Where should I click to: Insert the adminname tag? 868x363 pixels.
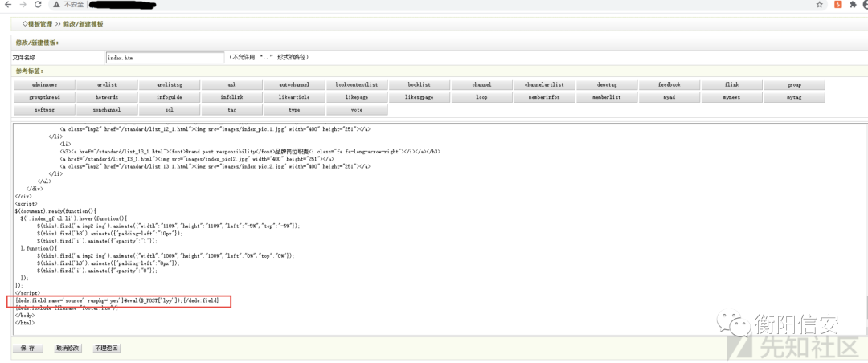point(45,84)
